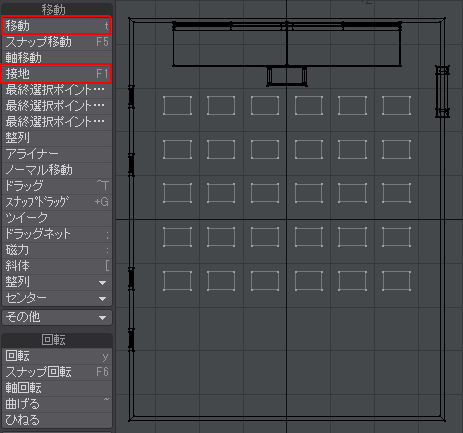The height and width of the screenshot is (433, 463).
Task: Select the スナップドラッグ tool
Action: pyautogui.click(x=57, y=202)
